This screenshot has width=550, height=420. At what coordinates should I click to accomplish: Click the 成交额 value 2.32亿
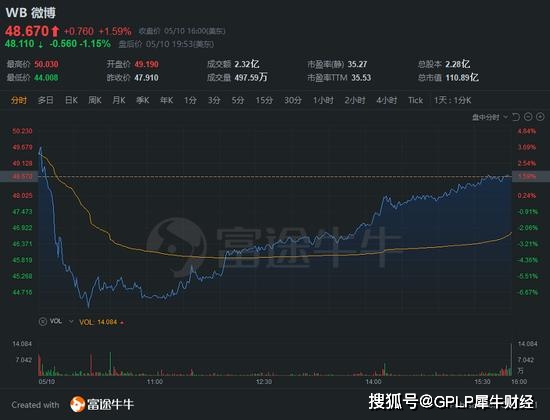(247, 64)
